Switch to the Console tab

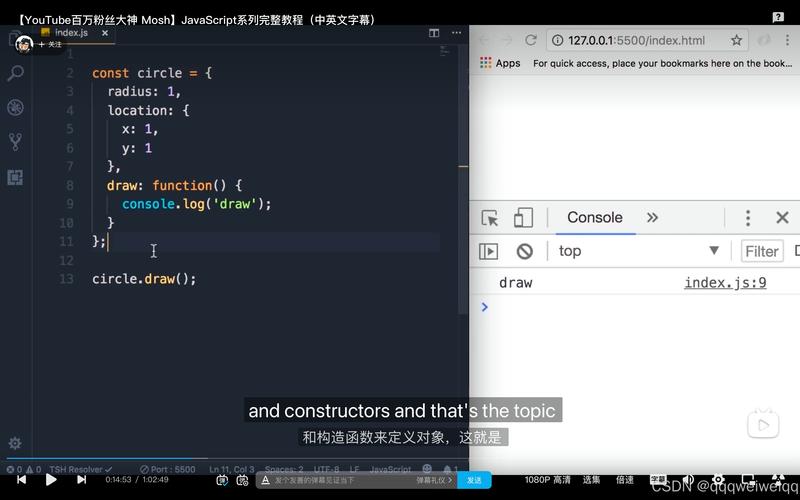coord(594,218)
